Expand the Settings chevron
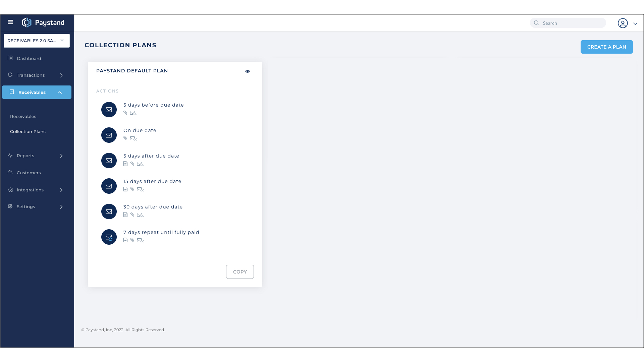The width and height of the screenshot is (644, 362). pos(61,207)
